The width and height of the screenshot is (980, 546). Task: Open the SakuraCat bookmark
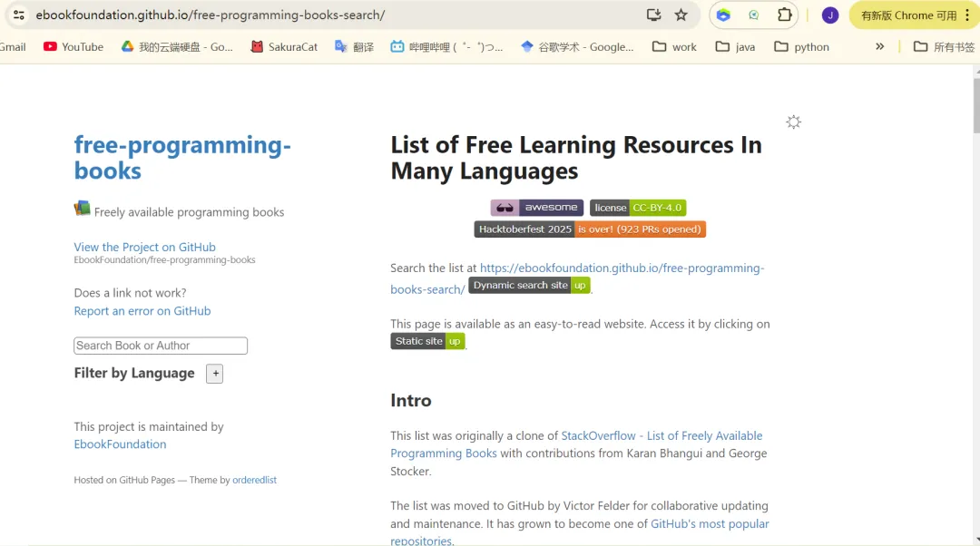click(x=284, y=47)
